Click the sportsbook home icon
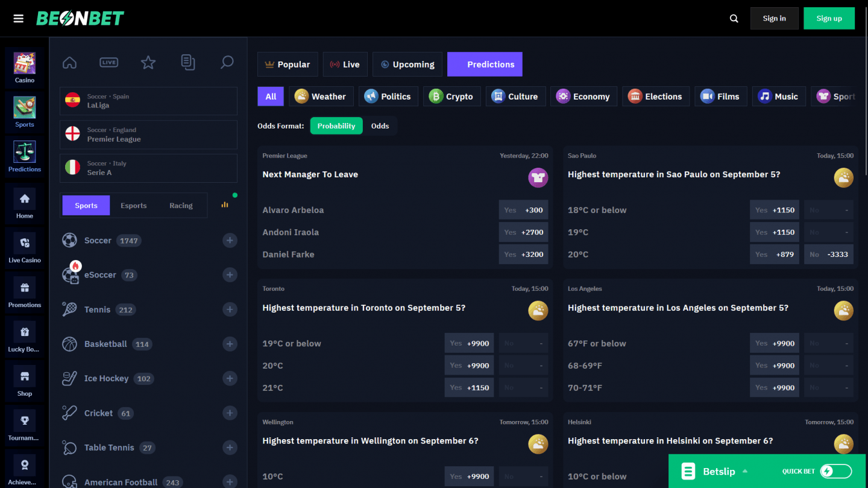 click(x=69, y=62)
